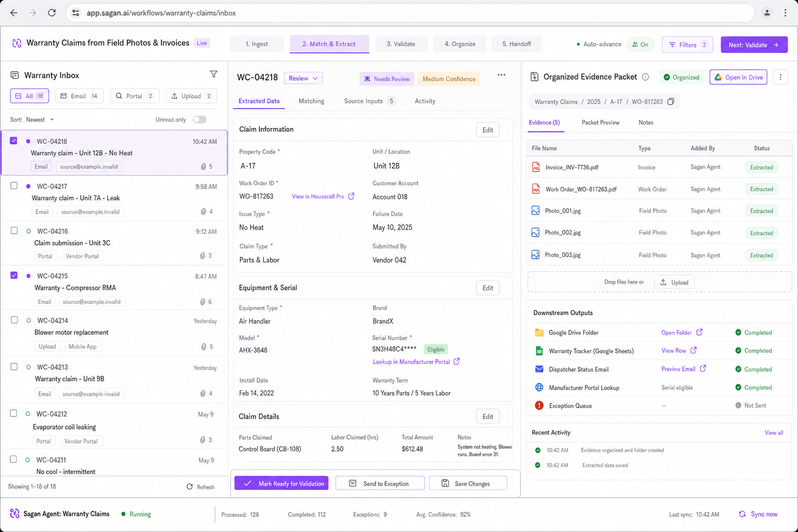Image resolution: width=798 pixels, height=532 pixels.
Task: Uncheck the WC-04218 claim checkbox
Action: (x=14, y=141)
